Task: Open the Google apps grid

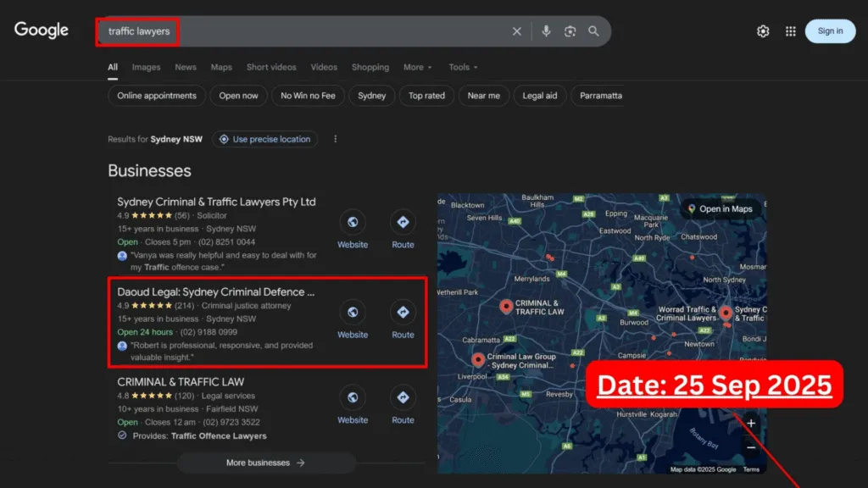Action: (x=790, y=31)
